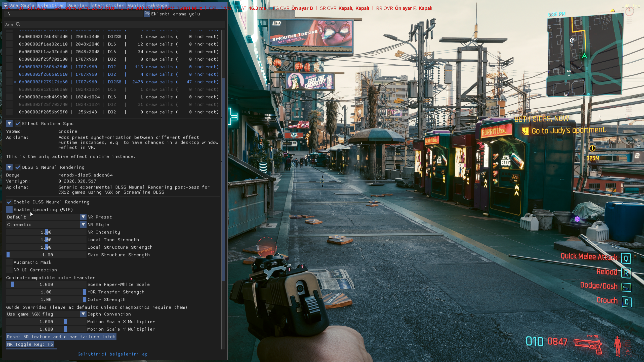Select greyed buffer row 0x000002ec20ce80a0
The height and width of the screenshot is (362, 644).
pos(119,89)
